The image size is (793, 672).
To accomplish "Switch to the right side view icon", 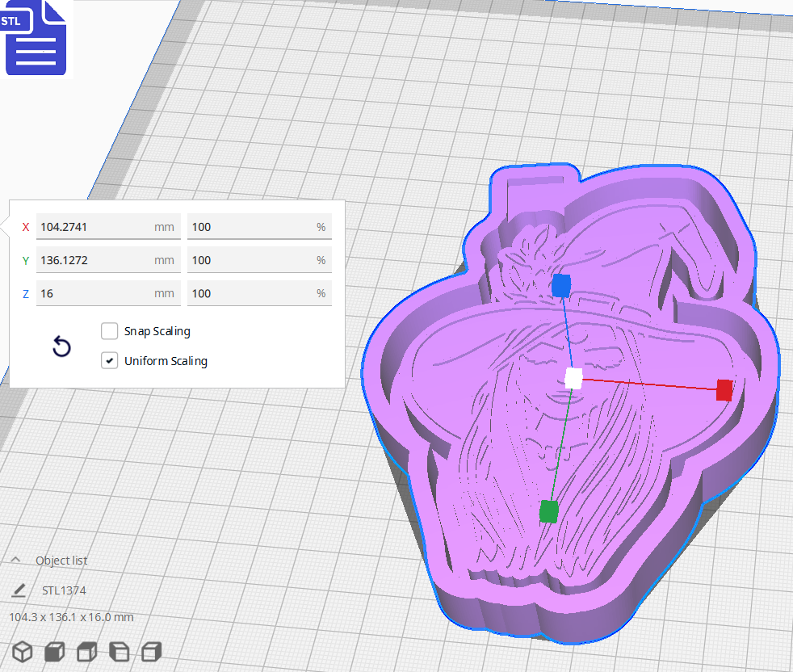I will 151,652.
